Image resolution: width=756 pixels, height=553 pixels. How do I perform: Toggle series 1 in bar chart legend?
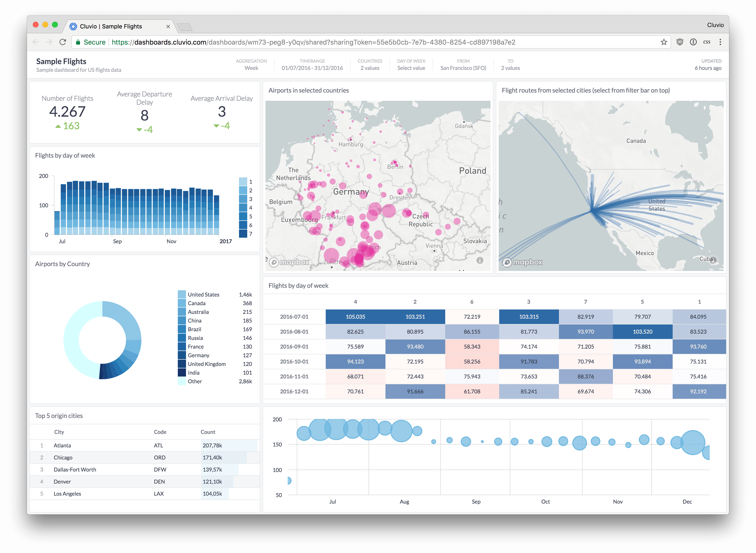[243, 182]
